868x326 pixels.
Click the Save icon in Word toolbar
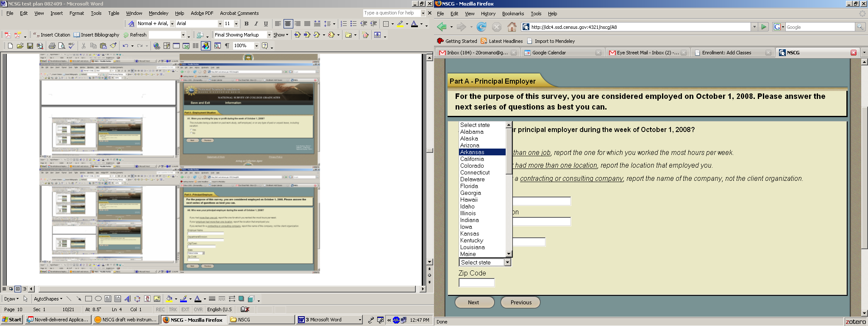click(x=30, y=46)
